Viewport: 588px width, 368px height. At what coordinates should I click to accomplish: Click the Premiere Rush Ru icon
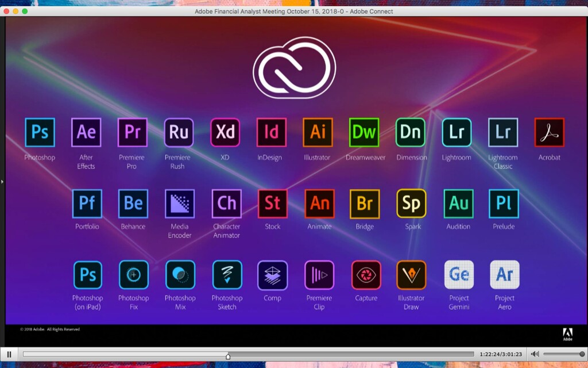coord(179,132)
